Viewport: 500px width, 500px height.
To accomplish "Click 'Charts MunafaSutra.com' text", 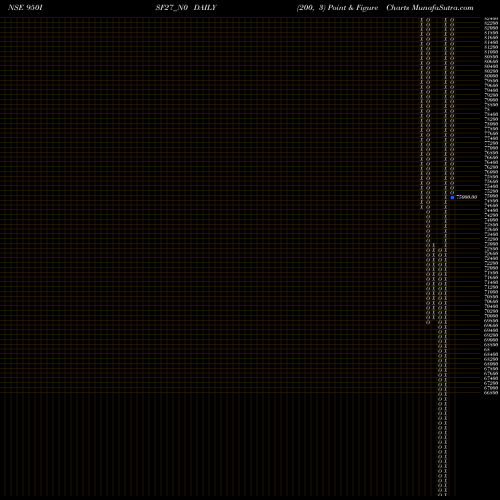I will pyautogui.click(x=430, y=8).
